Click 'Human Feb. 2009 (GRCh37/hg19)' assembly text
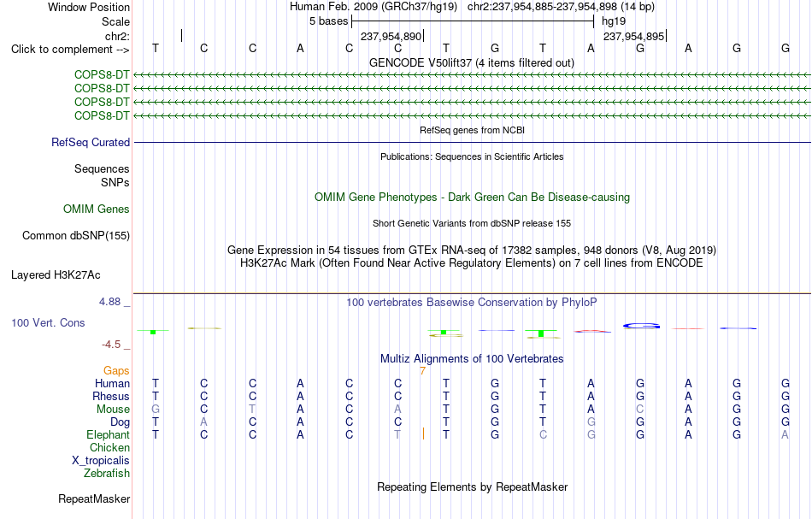The image size is (812, 519). click(x=374, y=7)
